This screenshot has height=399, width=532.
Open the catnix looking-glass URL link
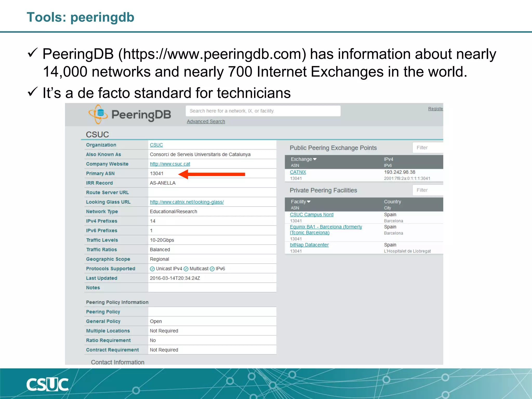point(187,202)
